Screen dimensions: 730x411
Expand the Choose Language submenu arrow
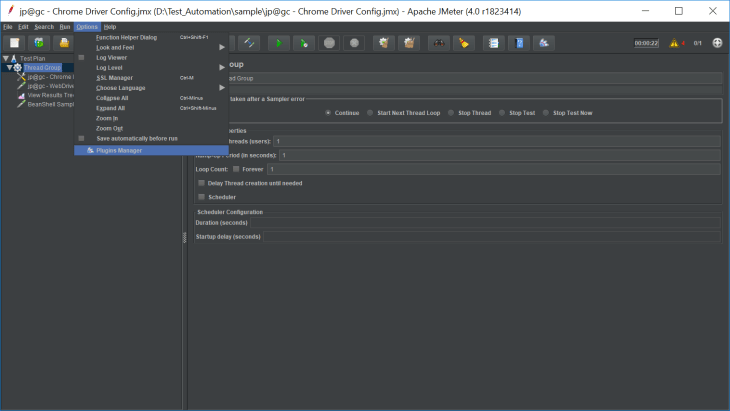click(222, 88)
